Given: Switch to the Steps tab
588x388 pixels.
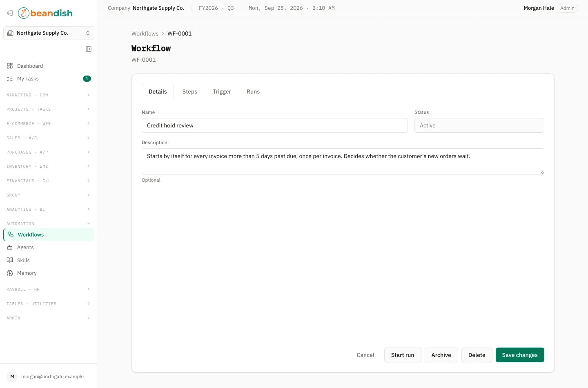Looking at the screenshot, I should click(x=190, y=91).
